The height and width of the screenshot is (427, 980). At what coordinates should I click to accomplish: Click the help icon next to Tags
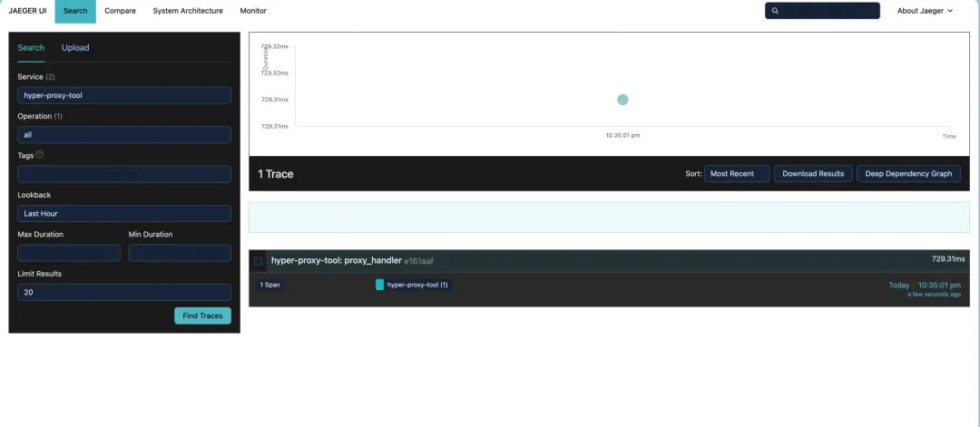(39, 155)
